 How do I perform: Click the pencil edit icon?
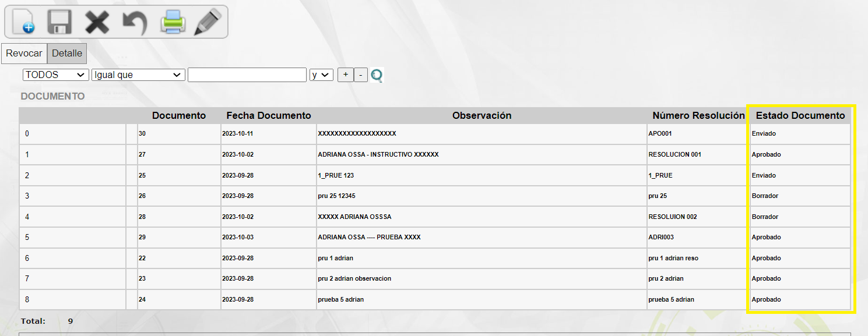(208, 22)
